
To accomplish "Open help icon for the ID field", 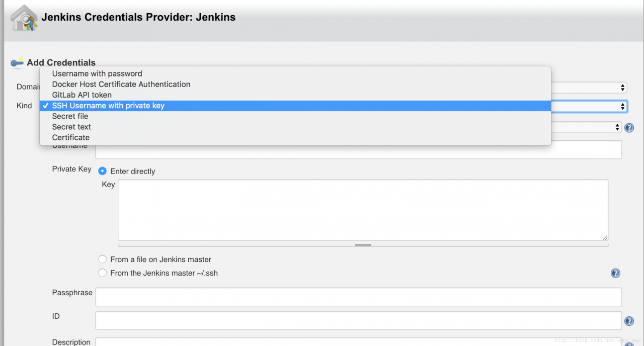I will [629, 321].
